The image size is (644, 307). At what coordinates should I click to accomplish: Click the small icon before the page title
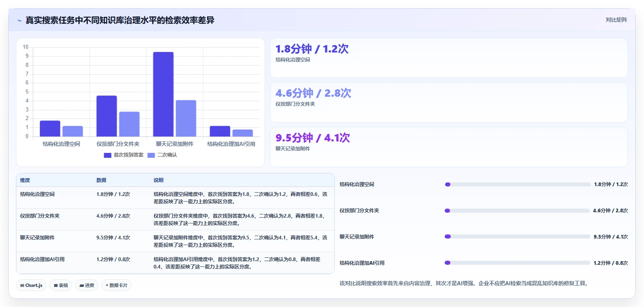click(x=19, y=20)
